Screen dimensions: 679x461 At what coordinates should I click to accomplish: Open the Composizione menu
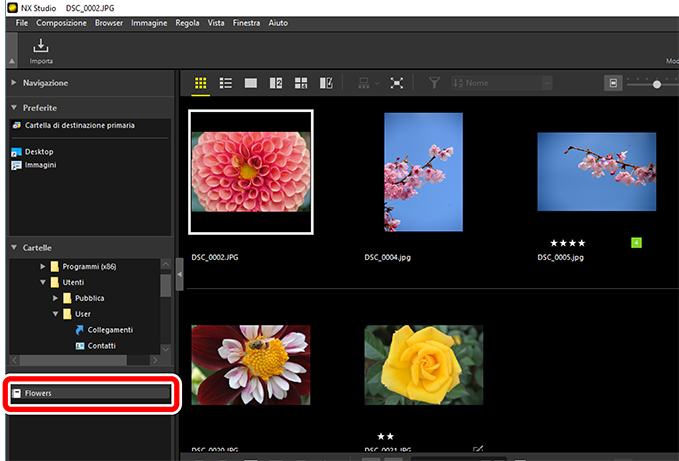pyautogui.click(x=61, y=23)
